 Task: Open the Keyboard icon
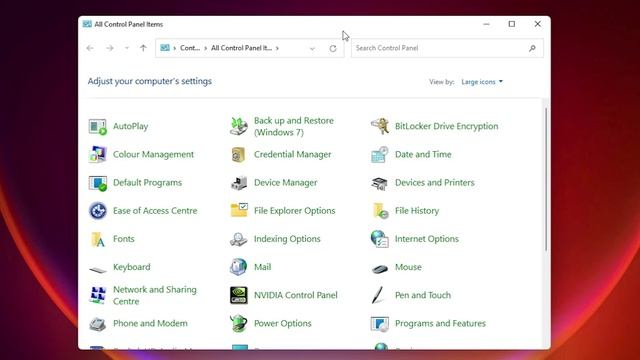click(x=98, y=270)
